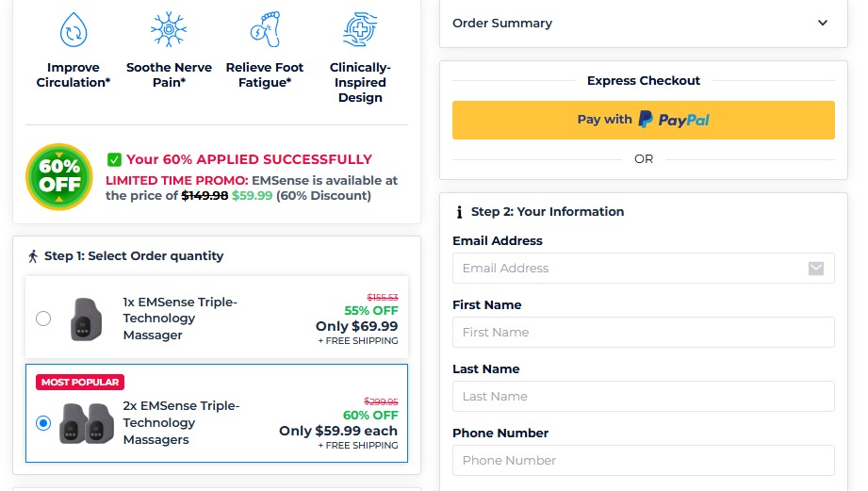This screenshot has width=868, height=491.
Task: Click the Clinically-Inspired Design hands icon
Action: (x=360, y=30)
